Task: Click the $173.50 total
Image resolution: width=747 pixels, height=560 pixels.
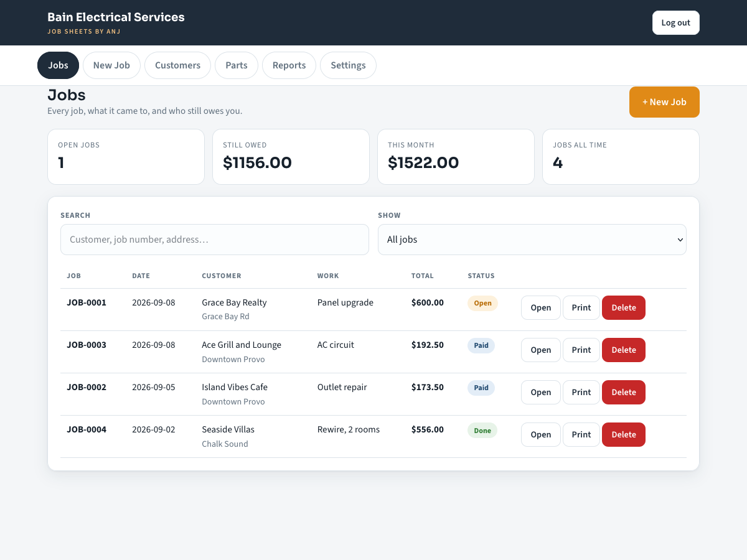Action: (428, 387)
